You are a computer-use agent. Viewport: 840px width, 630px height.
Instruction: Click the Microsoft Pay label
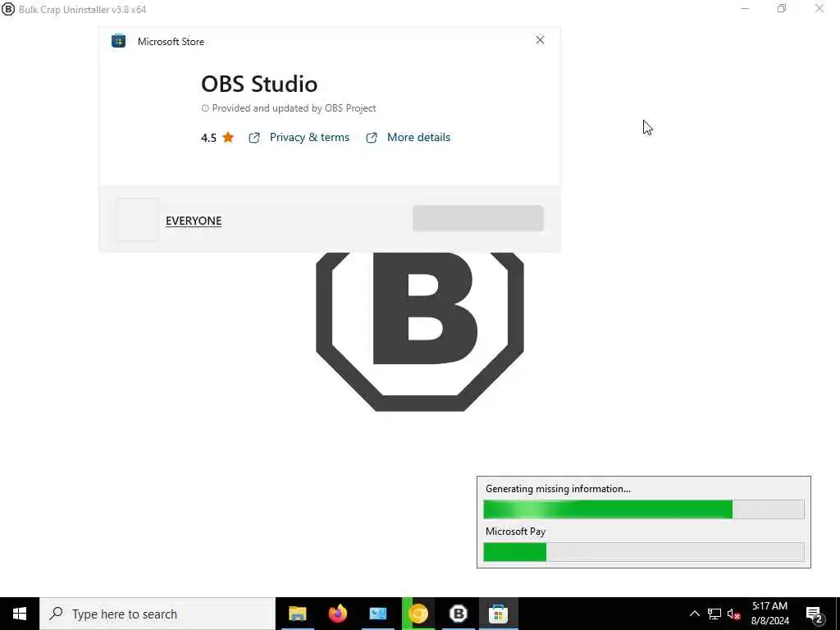[515, 532]
